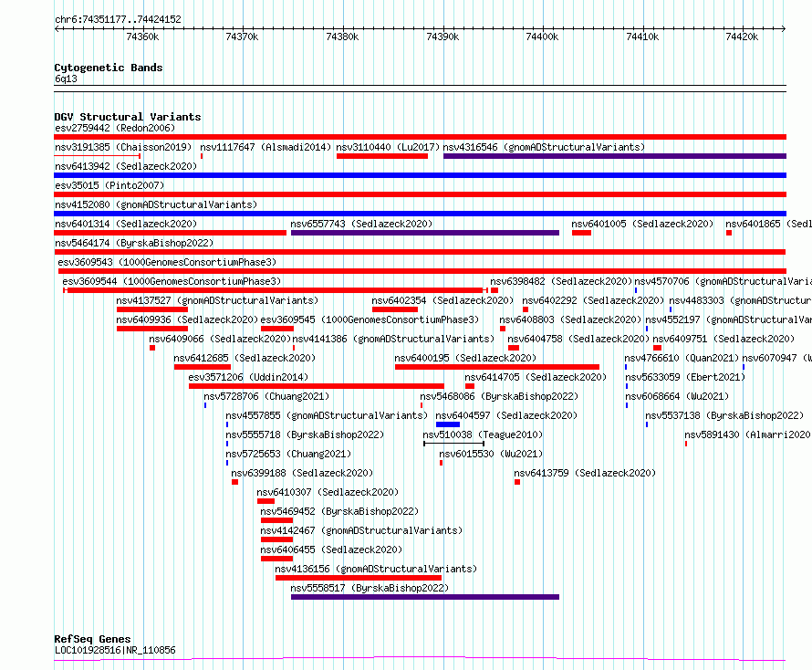Open nsv6413942 (Sedlazeck2020) label
The height and width of the screenshot is (670, 812).
[x=126, y=166]
